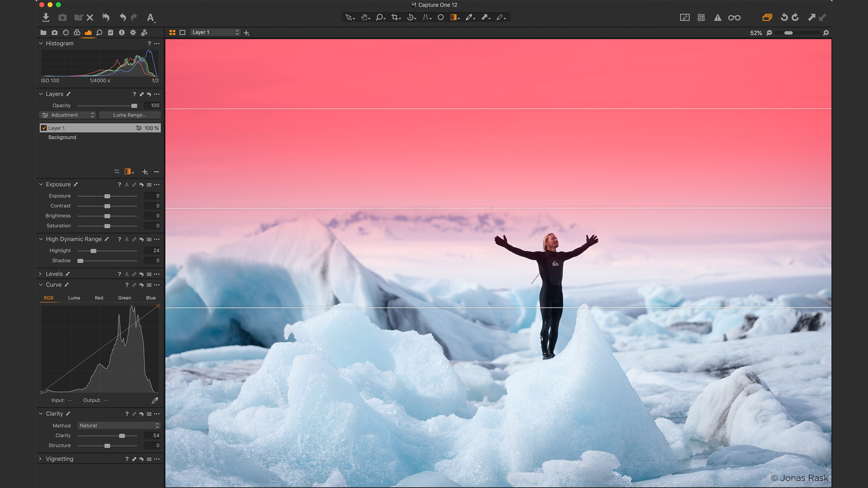Click the Highlight slider handle
Image resolution: width=868 pixels, height=488 pixels.
(93, 251)
